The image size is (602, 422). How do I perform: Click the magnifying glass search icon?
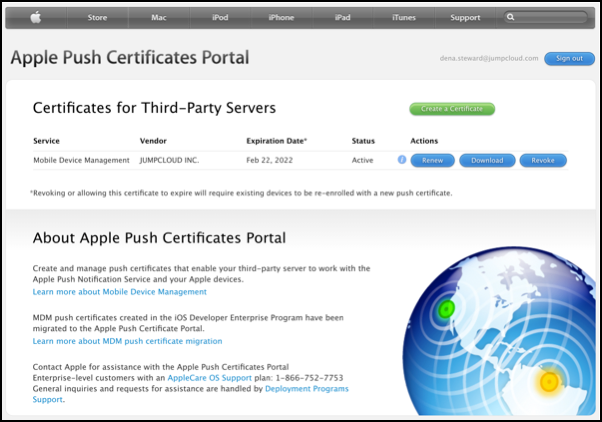click(x=512, y=17)
